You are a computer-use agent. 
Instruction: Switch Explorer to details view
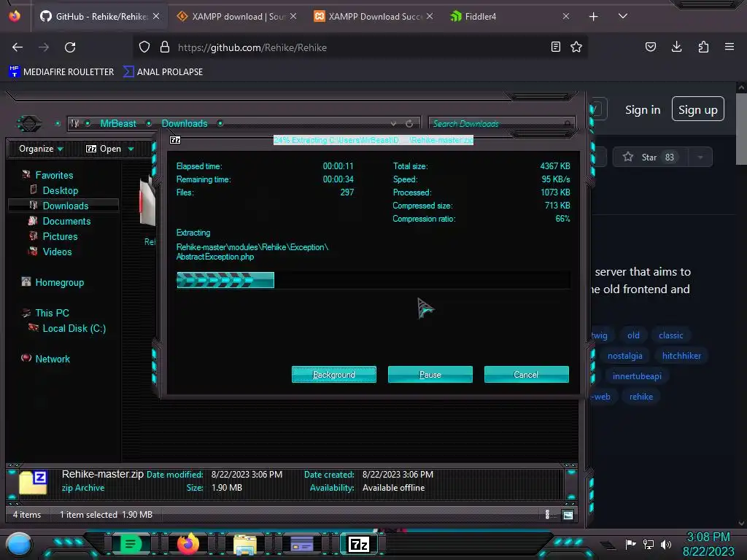[547, 514]
